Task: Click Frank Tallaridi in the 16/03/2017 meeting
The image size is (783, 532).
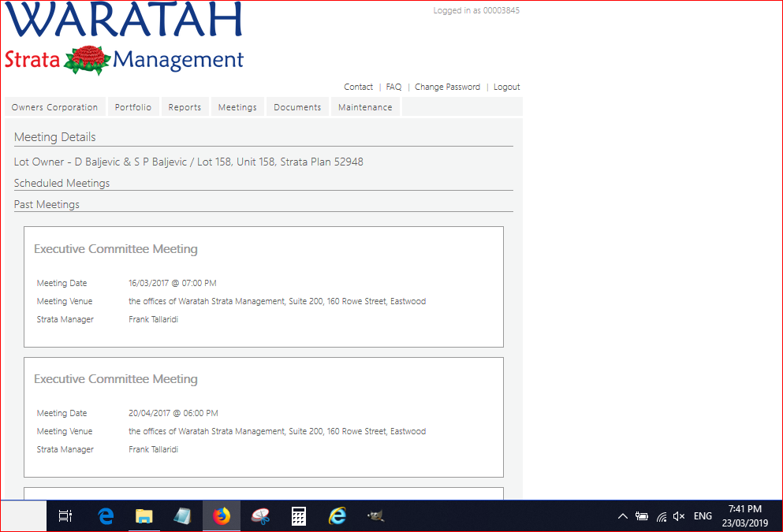Action: point(153,319)
